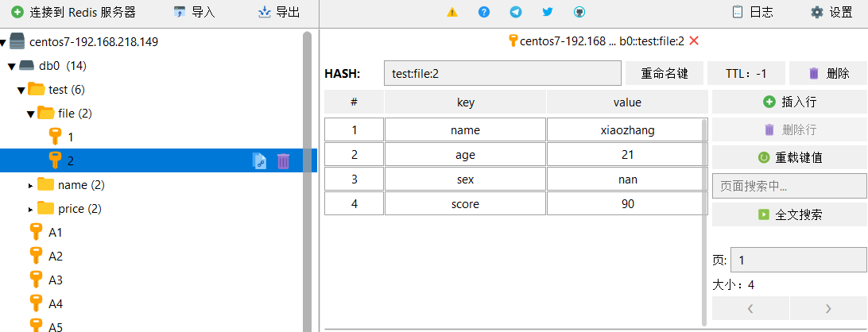Select the value cell 21
The width and height of the screenshot is (868, 332).
click(x=627, y=154)
